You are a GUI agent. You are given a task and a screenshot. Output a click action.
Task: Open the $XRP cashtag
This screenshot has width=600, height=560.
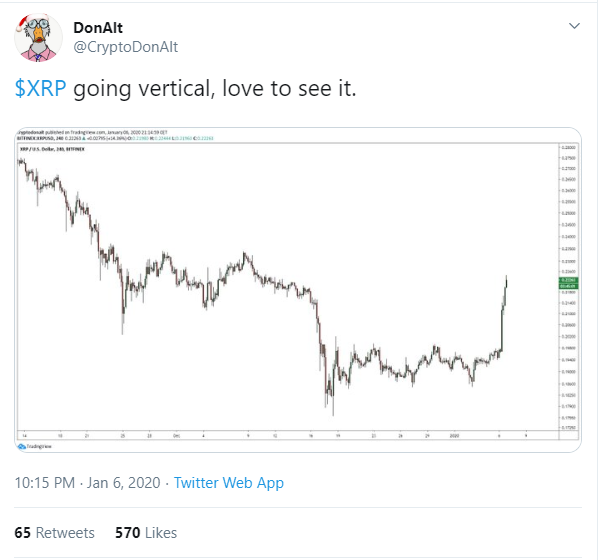[x=40, y=88]
